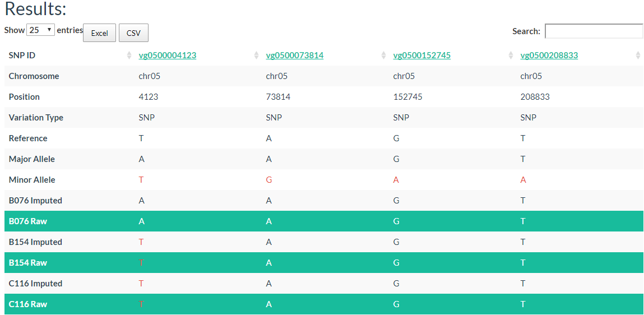Open SNP link vg0500073814
Viewport: 644px width, 315px height.
pyautogui.click(x=294, y=55)
